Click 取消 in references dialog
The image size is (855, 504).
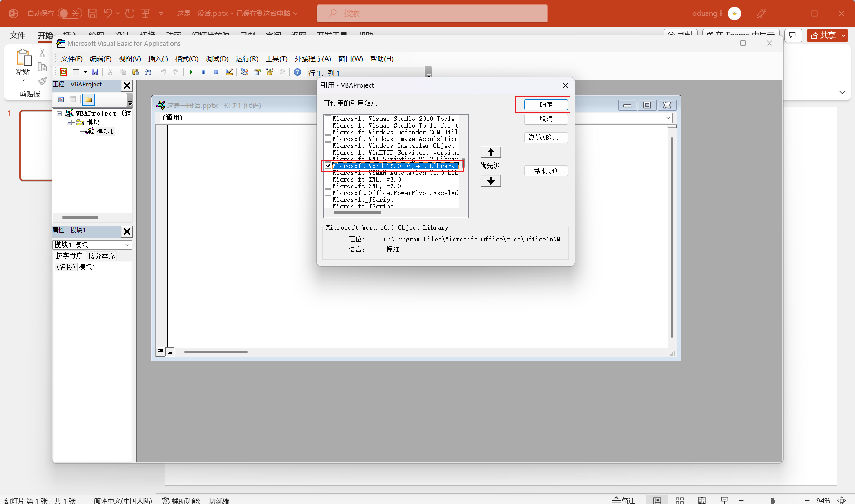[546, 119]
